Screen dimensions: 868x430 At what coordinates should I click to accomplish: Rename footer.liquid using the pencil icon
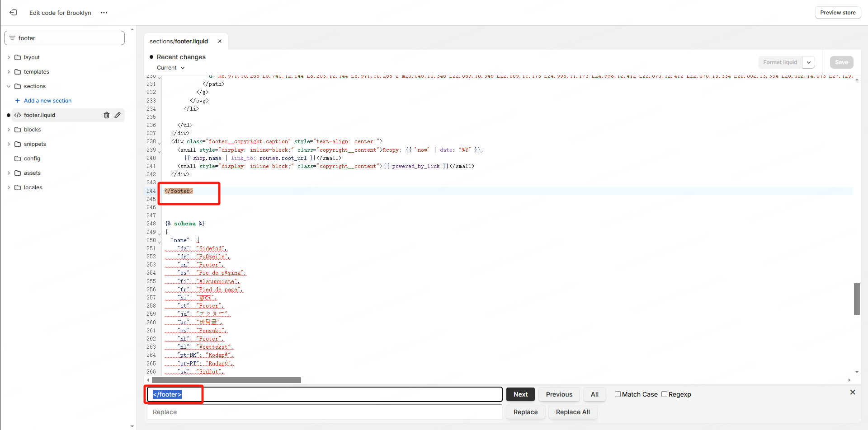(118, 115)
